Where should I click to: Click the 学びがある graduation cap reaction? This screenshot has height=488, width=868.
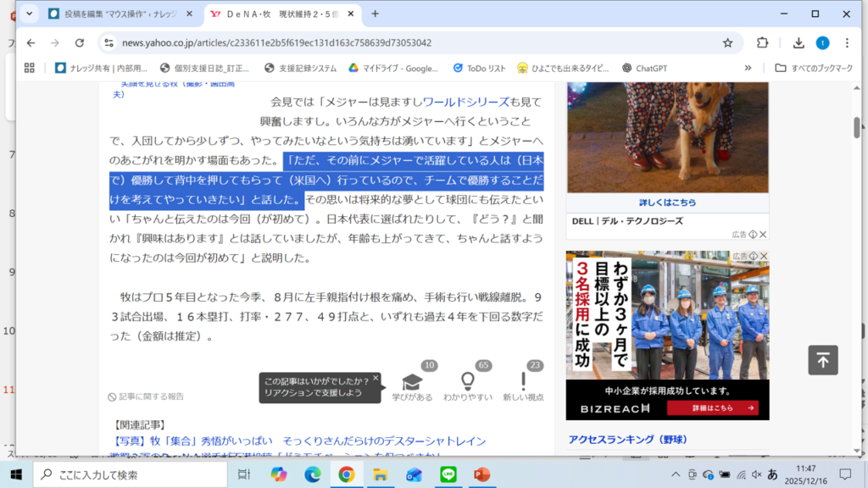[x=412, y=383]
